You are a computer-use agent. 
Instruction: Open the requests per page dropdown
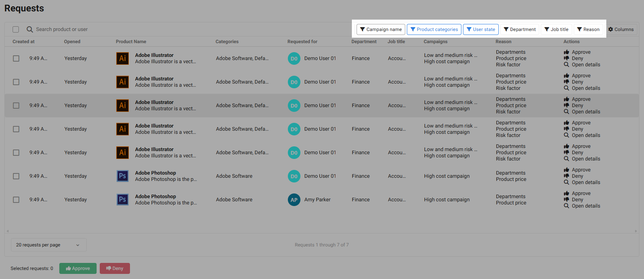(x=49, y=245)
